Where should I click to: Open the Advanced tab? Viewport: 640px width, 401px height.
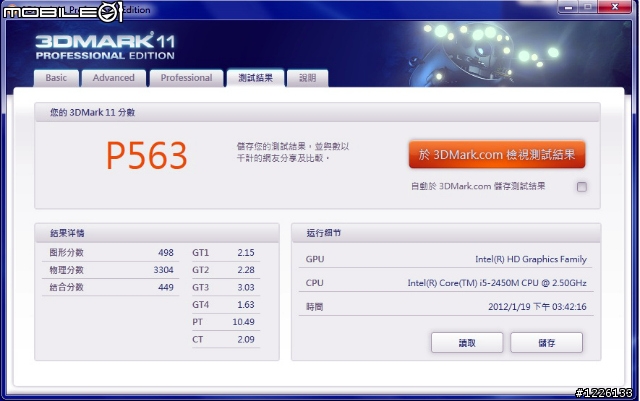(x=113, y=78)
